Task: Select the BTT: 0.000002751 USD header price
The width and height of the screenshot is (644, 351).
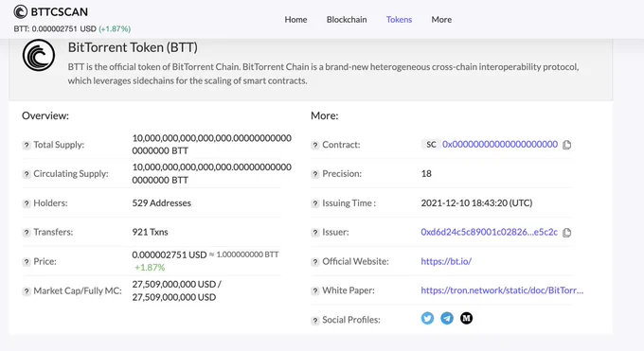Action: point(55,28)
